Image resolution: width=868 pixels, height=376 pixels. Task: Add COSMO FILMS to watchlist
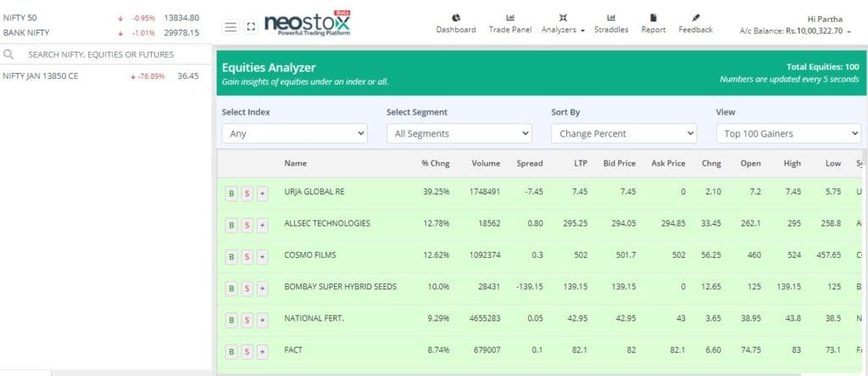click(263, 257)
